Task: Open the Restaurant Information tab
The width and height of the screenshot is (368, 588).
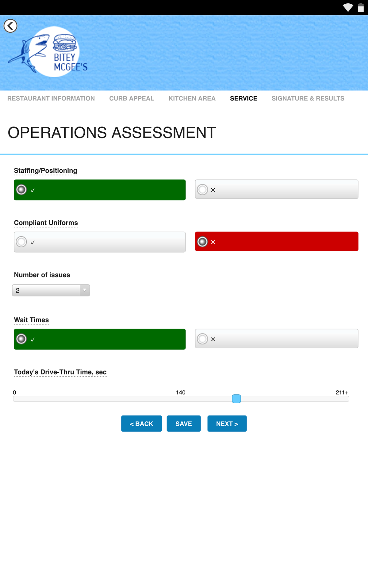Action: pyautogui.click(x=51, y=98)
